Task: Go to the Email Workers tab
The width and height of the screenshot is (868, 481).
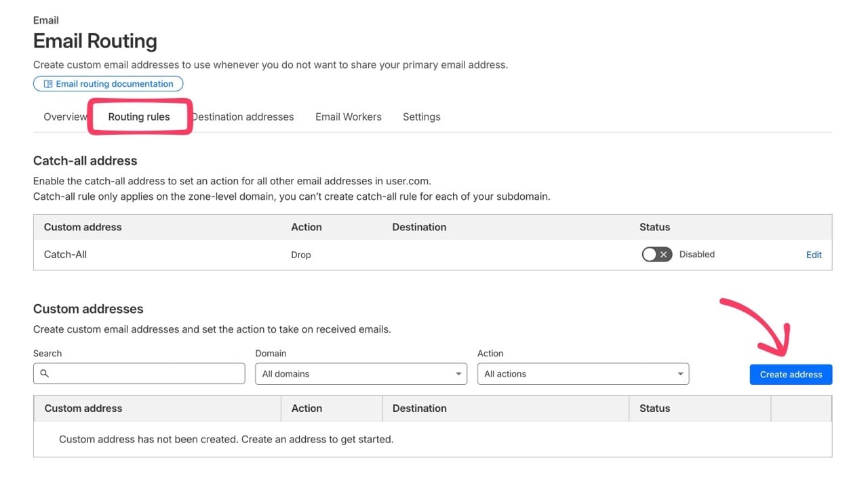Action: pyautogui.click(x=348, y=117)
